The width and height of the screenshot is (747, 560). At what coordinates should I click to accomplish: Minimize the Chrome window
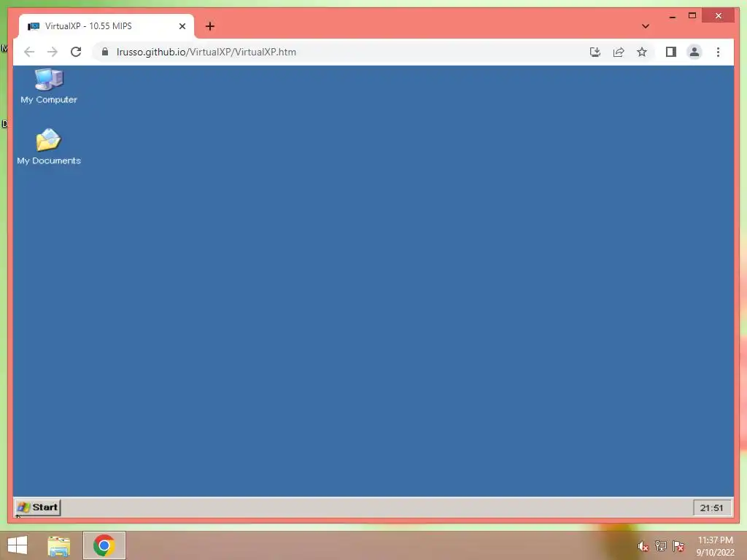coord(672,16)
